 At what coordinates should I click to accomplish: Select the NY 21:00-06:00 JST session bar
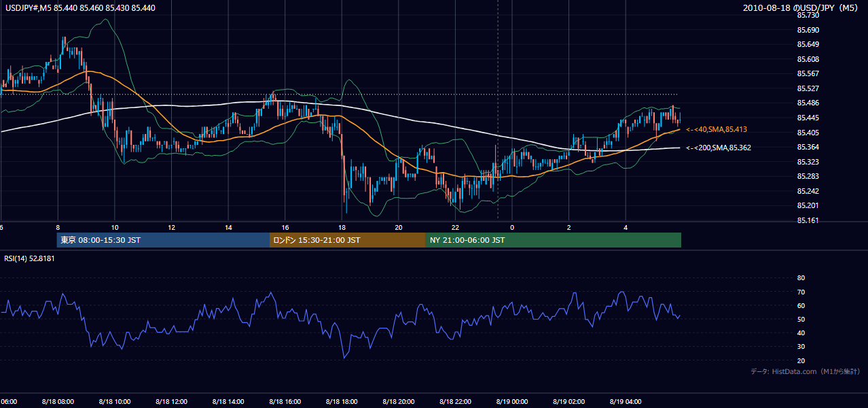[554, 240]
